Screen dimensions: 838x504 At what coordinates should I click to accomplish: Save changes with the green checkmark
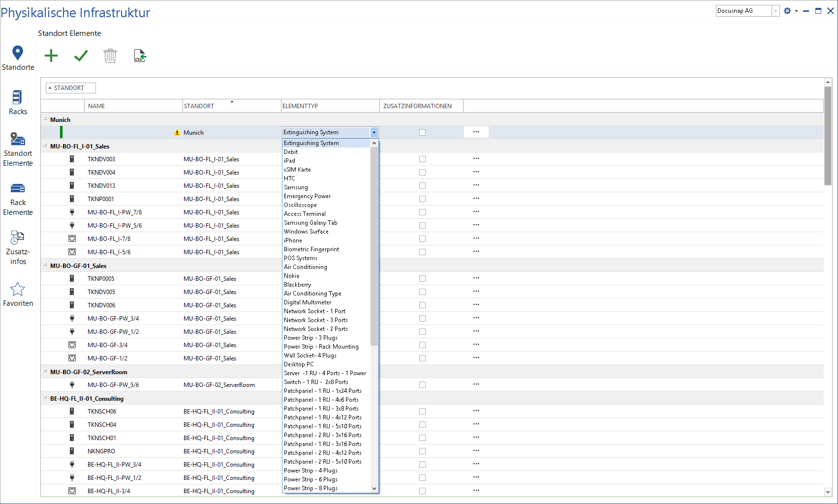point(81,56)
